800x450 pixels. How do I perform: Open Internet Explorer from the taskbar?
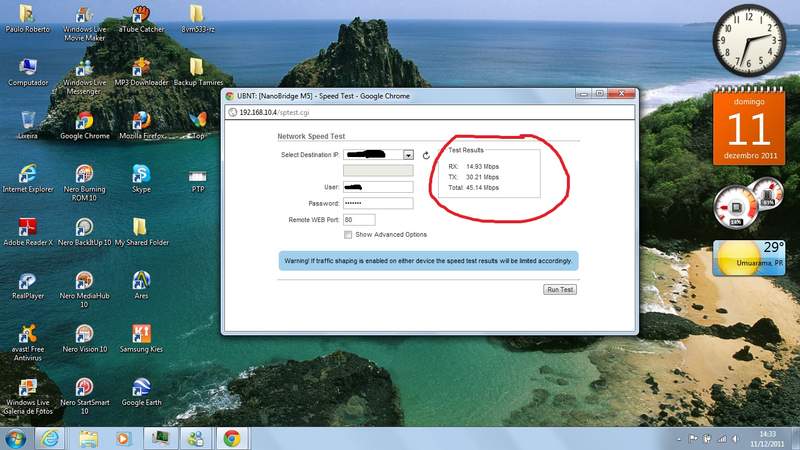pos(50,439)
